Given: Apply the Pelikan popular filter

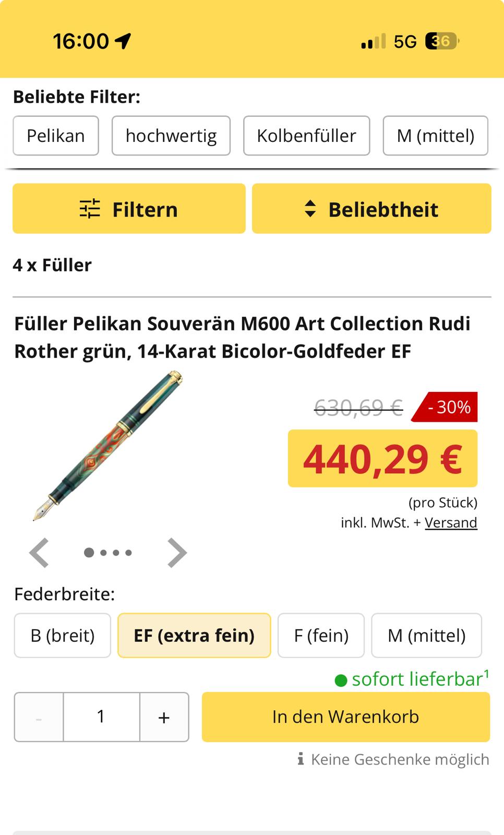Looking at the screenshot, I should click(x=56, y=136).
